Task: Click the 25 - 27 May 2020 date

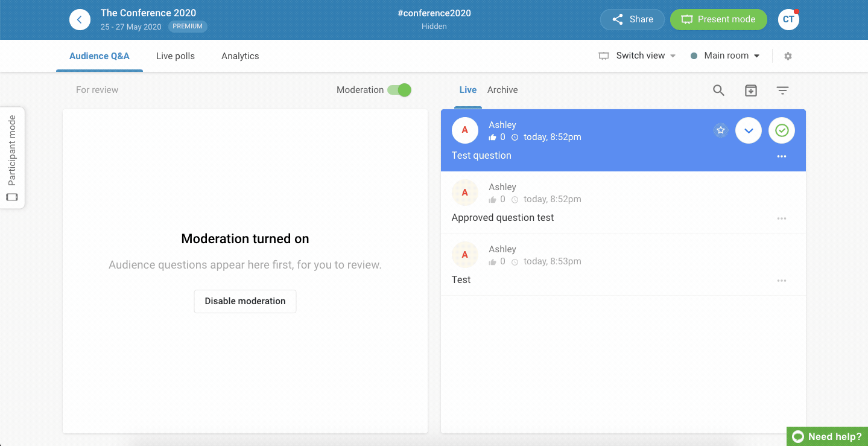Action: [131, 27]
